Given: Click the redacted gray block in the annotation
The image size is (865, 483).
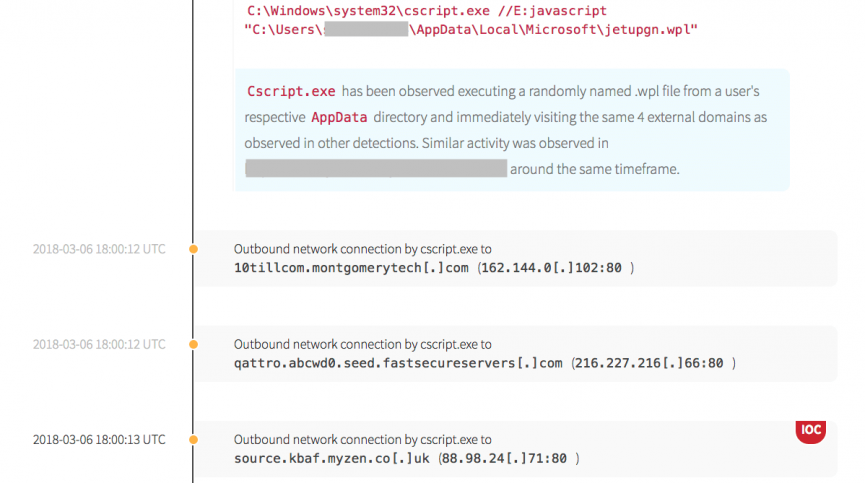Looking at the screenshot, I should 375,169.
